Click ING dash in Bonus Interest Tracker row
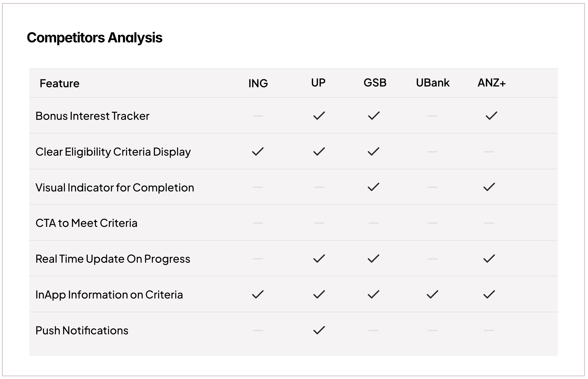This screenshot has width=588, height=379. pos(258,116)
